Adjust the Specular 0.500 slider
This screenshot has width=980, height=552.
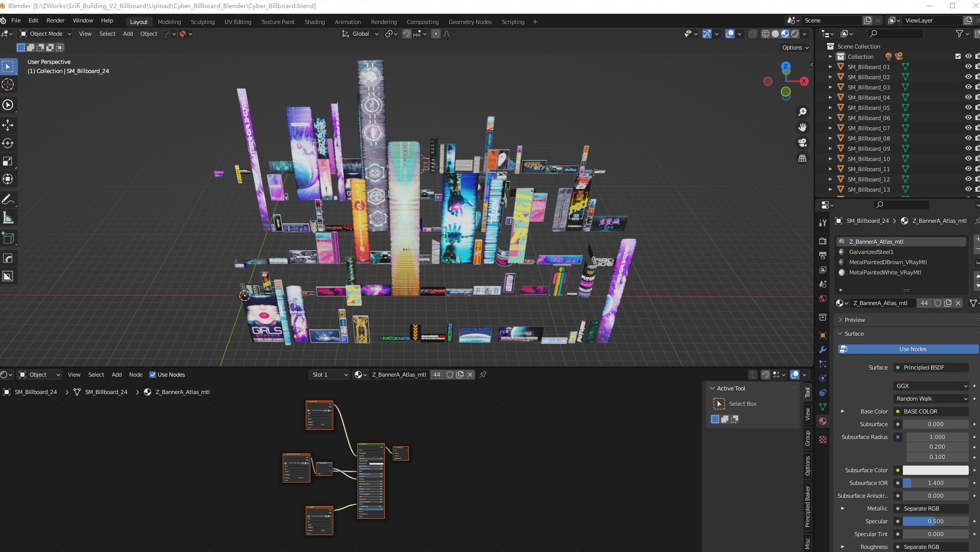tap(935, 521)
